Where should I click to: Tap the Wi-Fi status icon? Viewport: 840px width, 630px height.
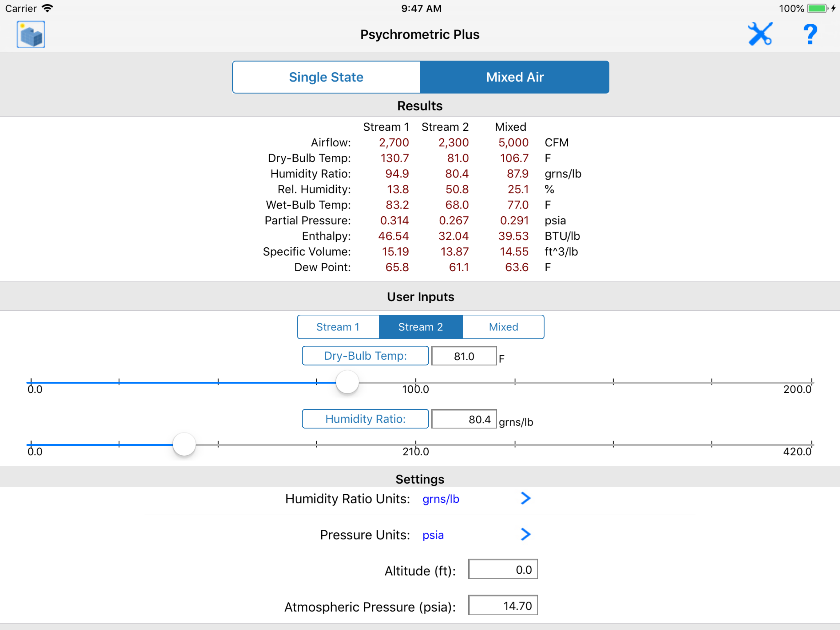pos(47,8)
